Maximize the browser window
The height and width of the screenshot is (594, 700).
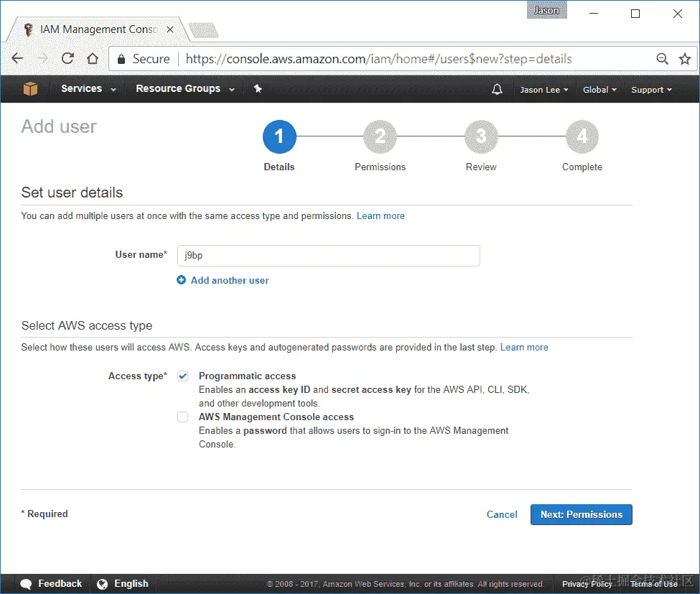[x=635, y=14]
